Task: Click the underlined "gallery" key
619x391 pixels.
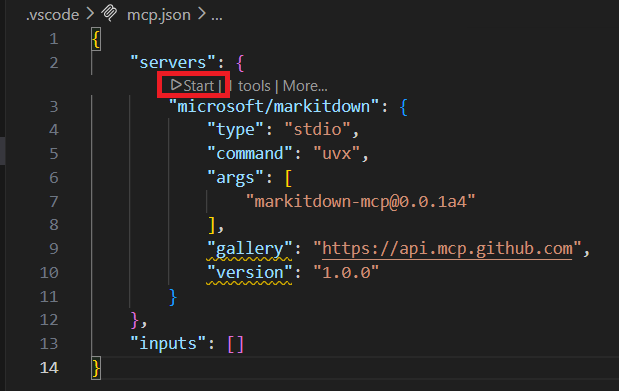Action: click(250, 249)
